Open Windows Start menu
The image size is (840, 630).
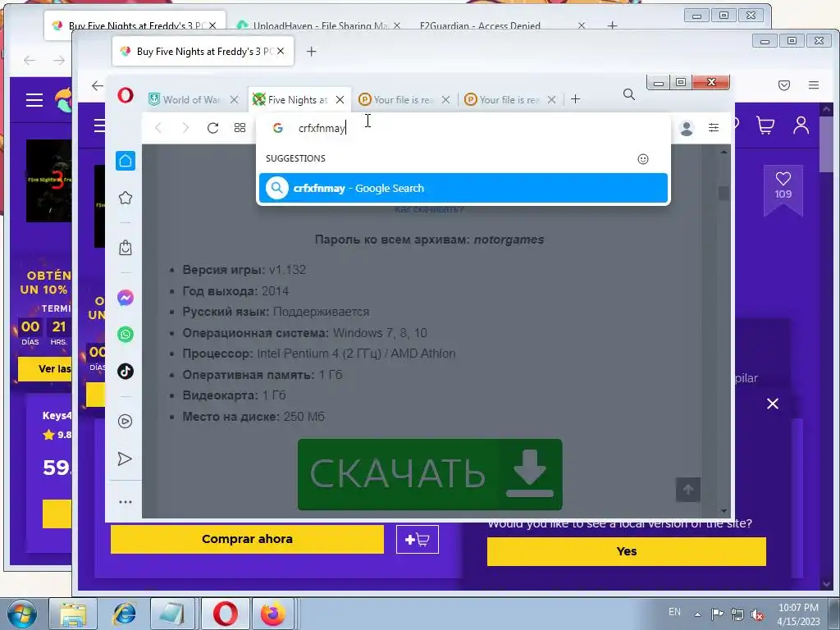coord(21,614)
